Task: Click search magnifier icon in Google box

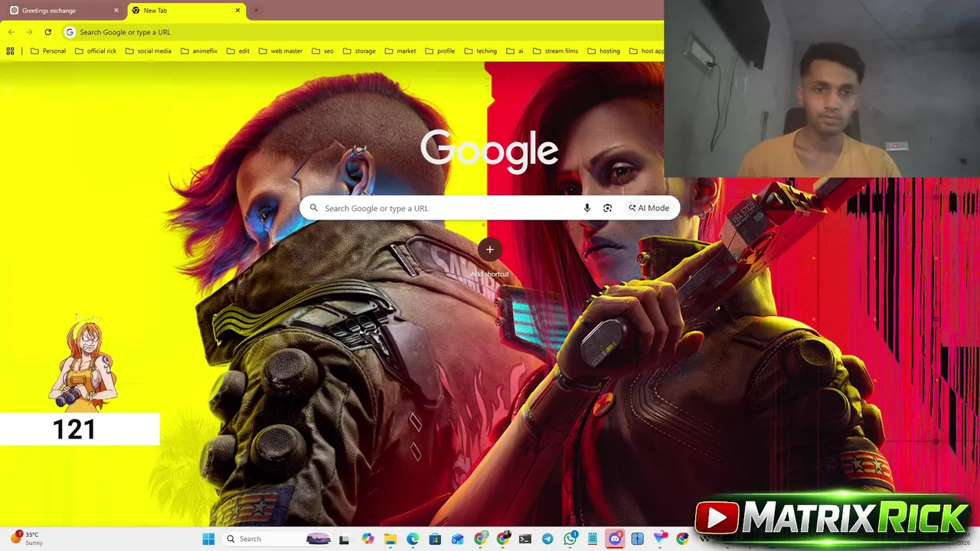Action: pos(313,208)
